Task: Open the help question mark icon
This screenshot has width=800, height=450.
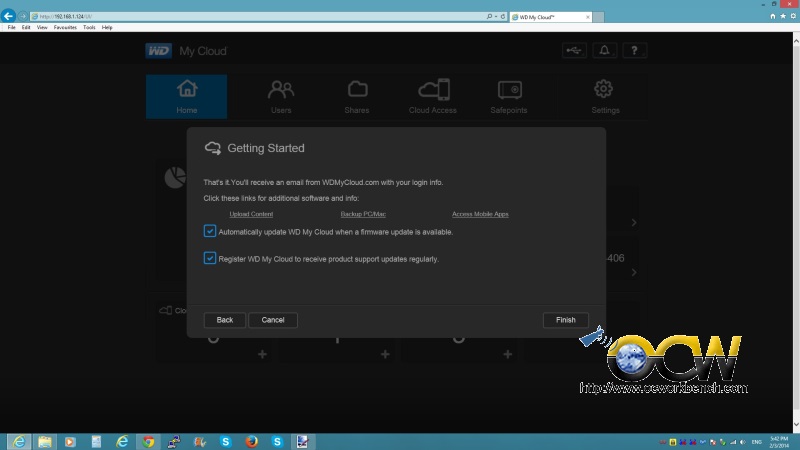Action: pyautogui.click(x=634, y=51)
